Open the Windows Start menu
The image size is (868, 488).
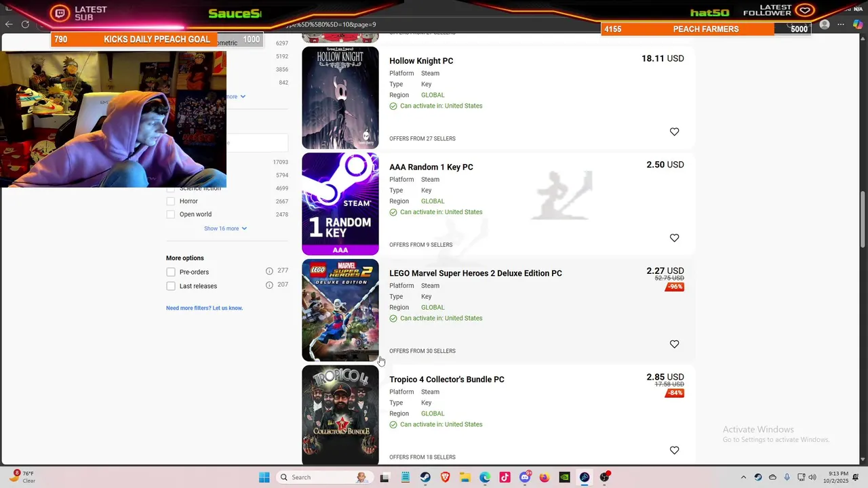click(x=264, y=477)
